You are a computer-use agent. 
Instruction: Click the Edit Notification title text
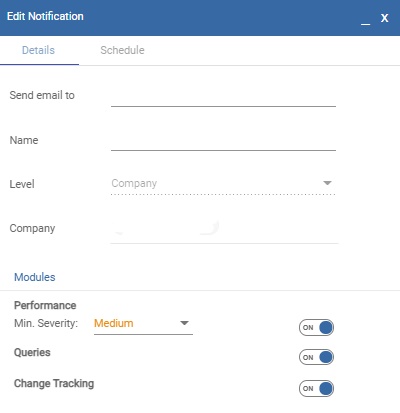click(x=45, y=16)
